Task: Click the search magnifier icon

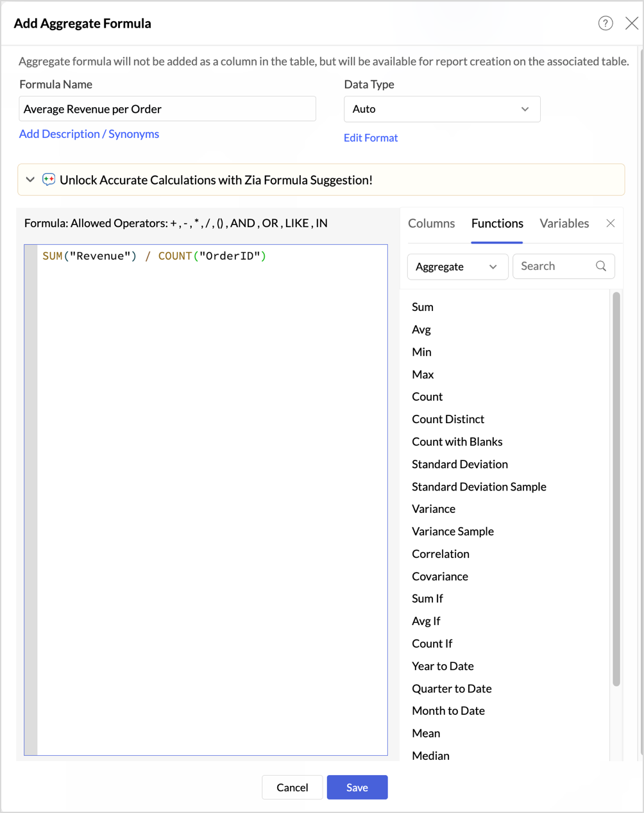Action: [600, 266]
